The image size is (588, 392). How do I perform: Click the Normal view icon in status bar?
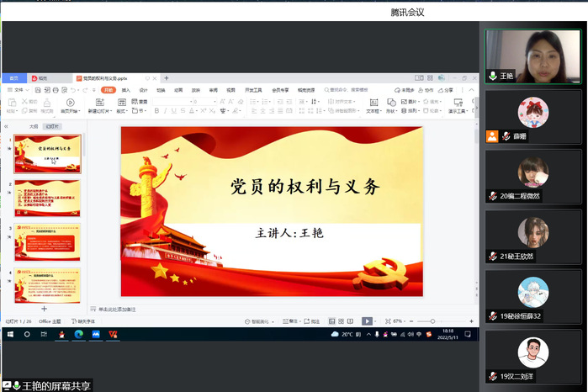pyautogui.click(x=332, y=321)
